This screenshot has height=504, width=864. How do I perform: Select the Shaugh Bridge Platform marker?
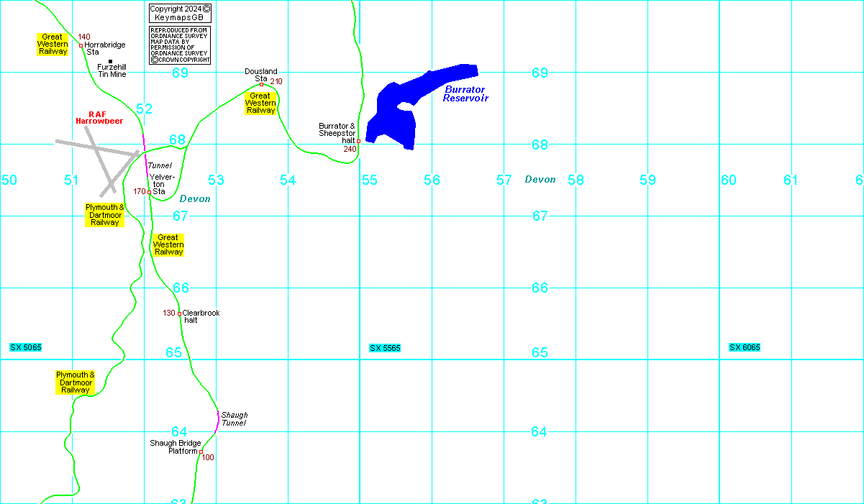[x=201, y=452]
